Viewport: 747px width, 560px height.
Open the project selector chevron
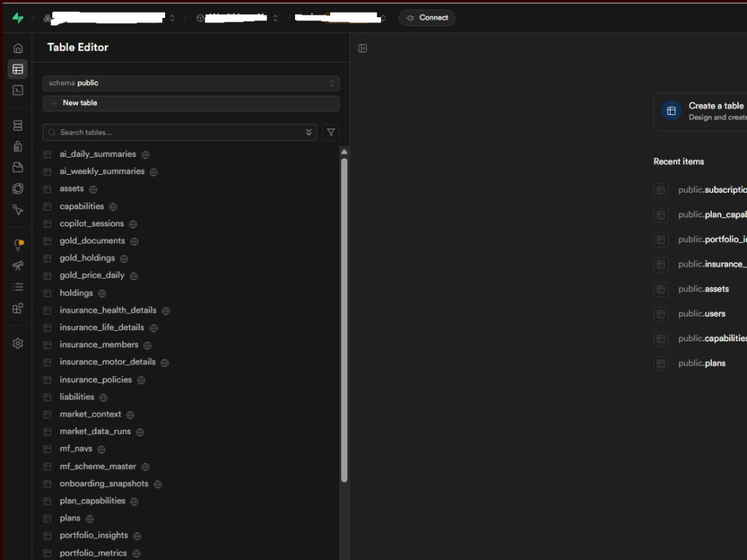(x=275, y=18)
